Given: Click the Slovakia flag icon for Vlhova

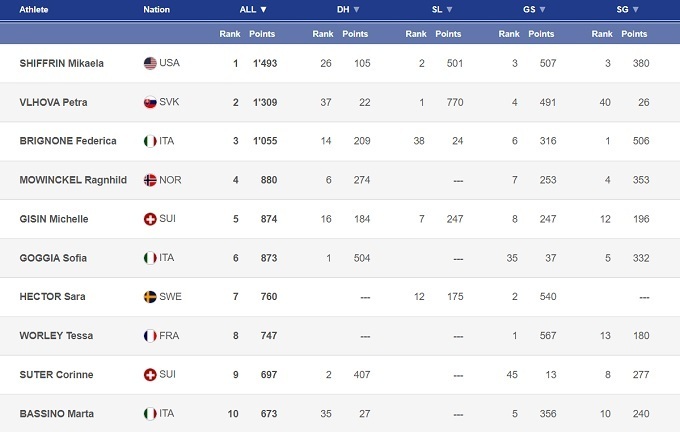Looking at the screenshot, I should pos(151,102).
